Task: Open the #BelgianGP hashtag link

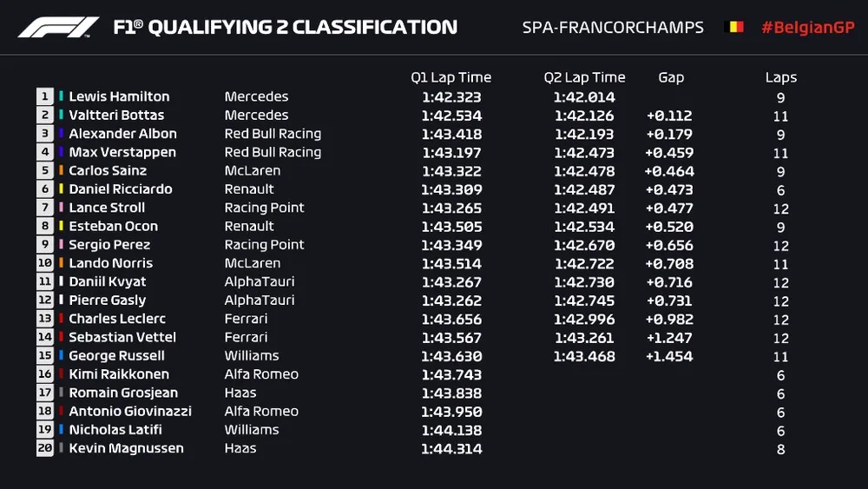Action: pos(807,27)
